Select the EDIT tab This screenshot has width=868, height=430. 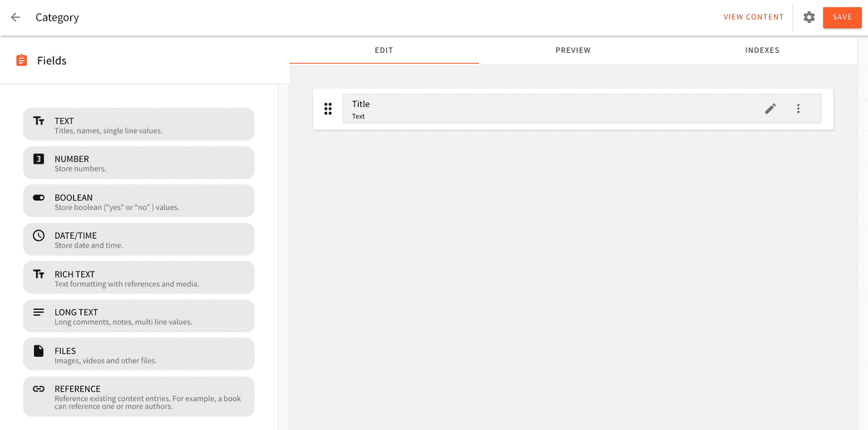click(383, 50)
